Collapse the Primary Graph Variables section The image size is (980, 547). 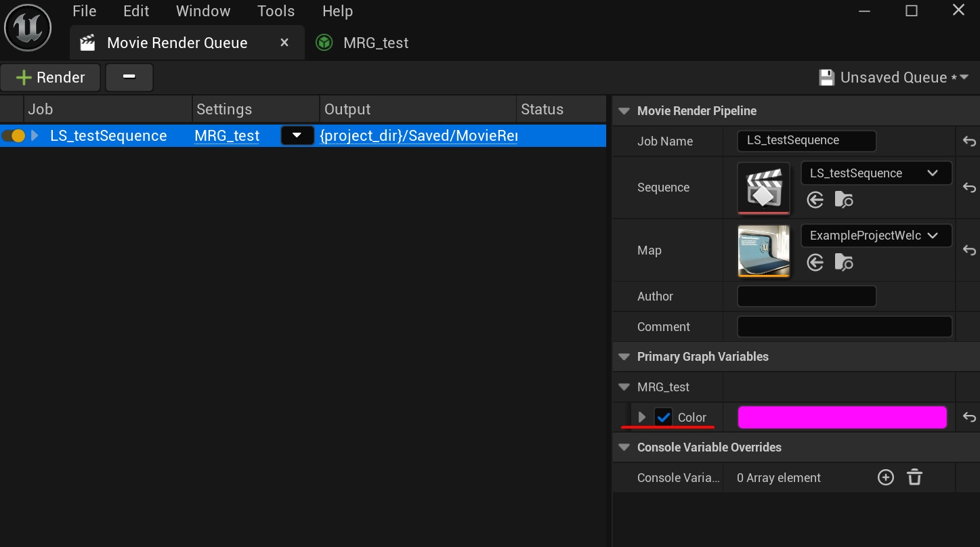[x=624, y=357]
